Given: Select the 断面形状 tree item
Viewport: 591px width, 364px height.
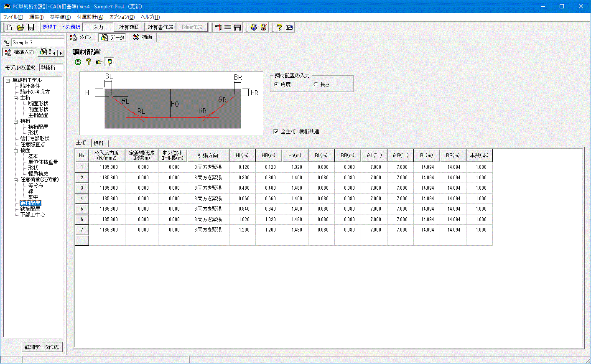Looking at the screenshot, I should tap(38, 104).
